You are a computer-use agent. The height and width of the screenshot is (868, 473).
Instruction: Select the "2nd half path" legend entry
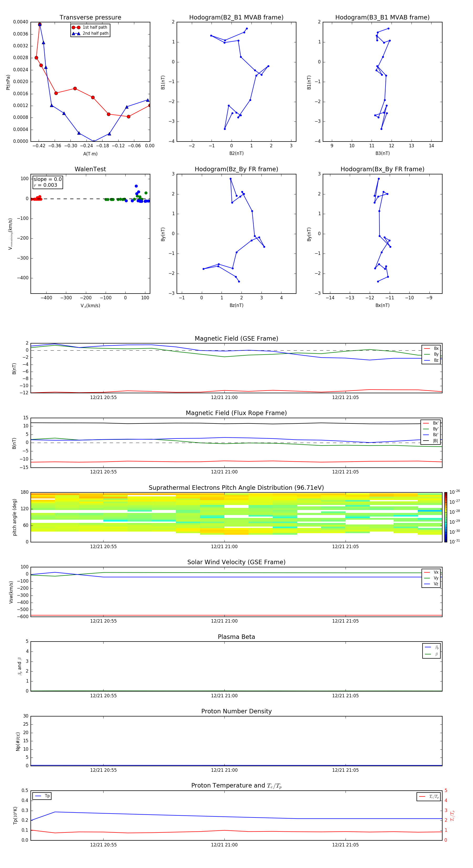(90, 33)
